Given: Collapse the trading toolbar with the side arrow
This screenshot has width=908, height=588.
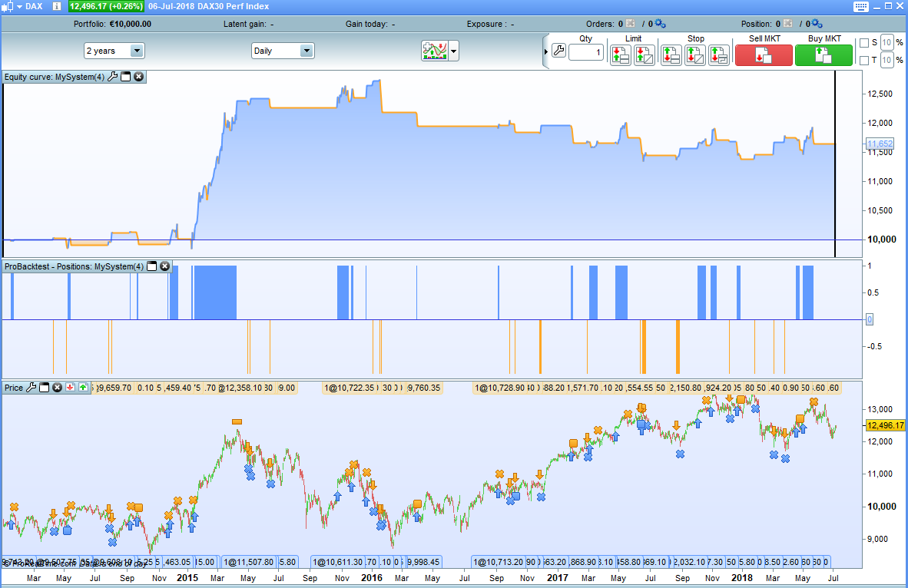Looking at the screenshot, I should 545,51.
